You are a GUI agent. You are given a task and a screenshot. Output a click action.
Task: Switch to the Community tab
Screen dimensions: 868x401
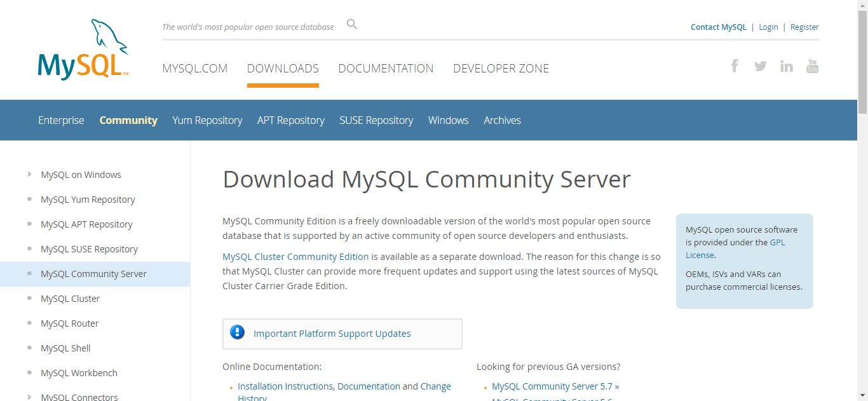(128, 120)
